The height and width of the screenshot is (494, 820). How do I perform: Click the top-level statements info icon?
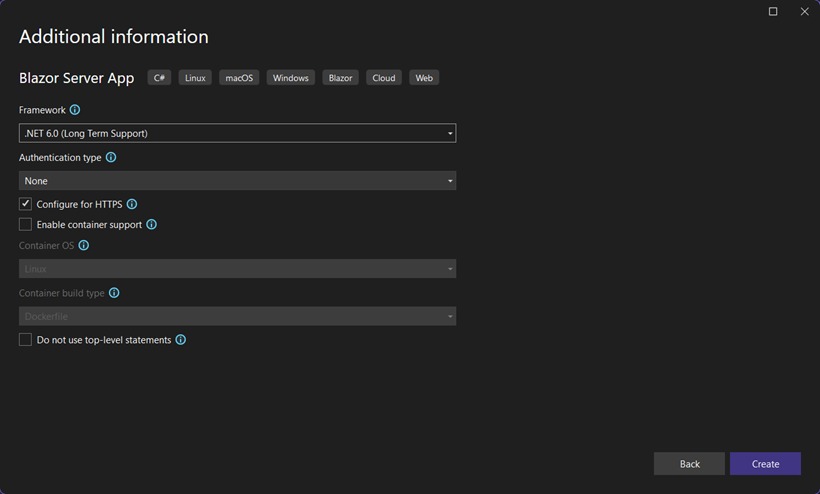pyautogui.click(x=180, y=340)
